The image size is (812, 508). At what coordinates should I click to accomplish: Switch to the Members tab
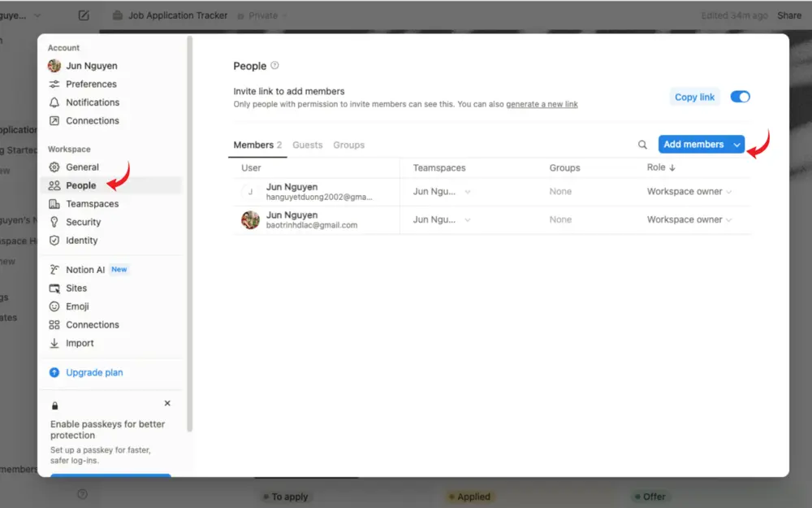(257, 145)
